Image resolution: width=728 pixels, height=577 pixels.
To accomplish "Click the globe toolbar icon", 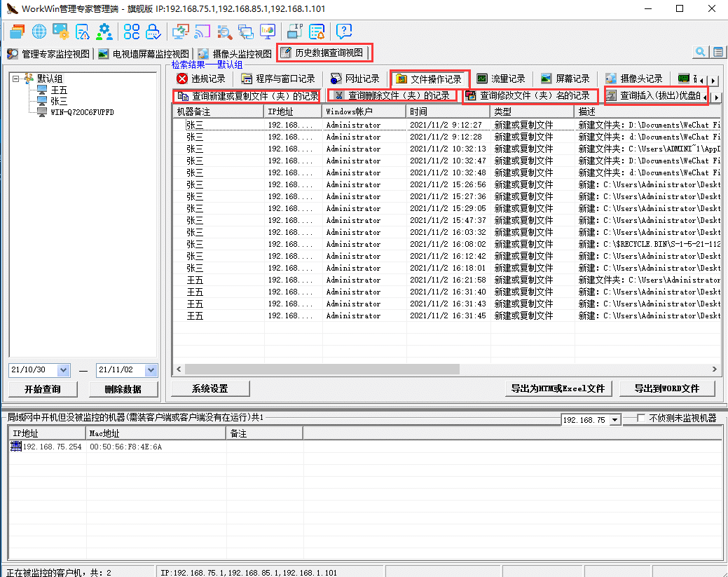I will coord(39,32).
